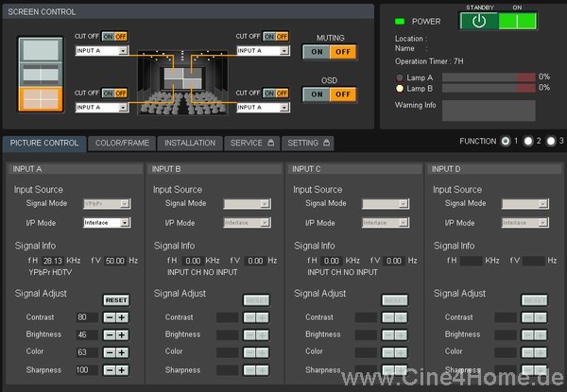567x392 pixels.
Task: Increase Input A Sharpness with plus
Action: (x=122, y=370)
